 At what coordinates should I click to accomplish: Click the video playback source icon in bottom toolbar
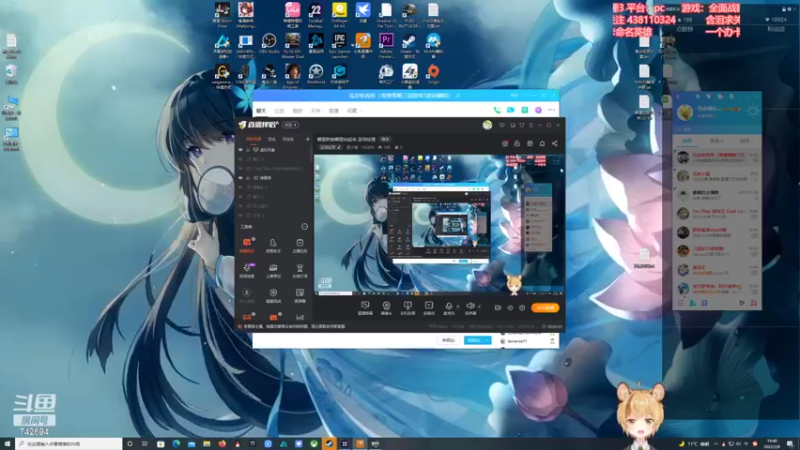pos(429,308)
